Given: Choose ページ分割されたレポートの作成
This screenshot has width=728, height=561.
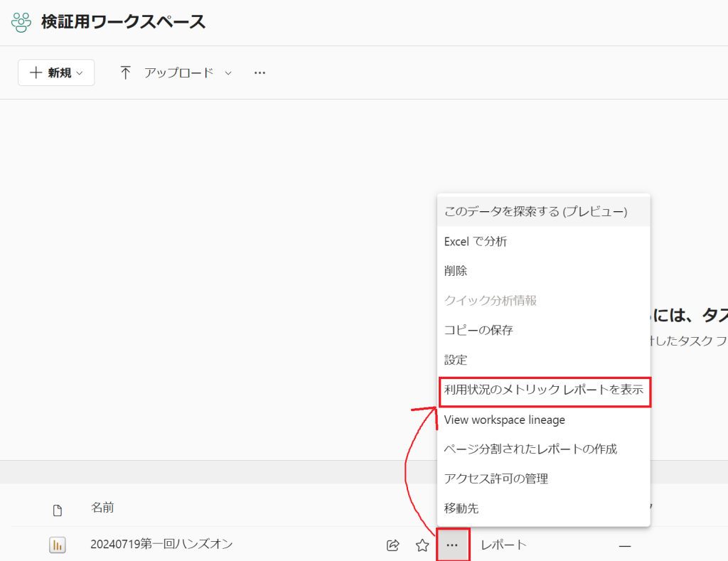Looking at the screenshot, I should point(530,449).
